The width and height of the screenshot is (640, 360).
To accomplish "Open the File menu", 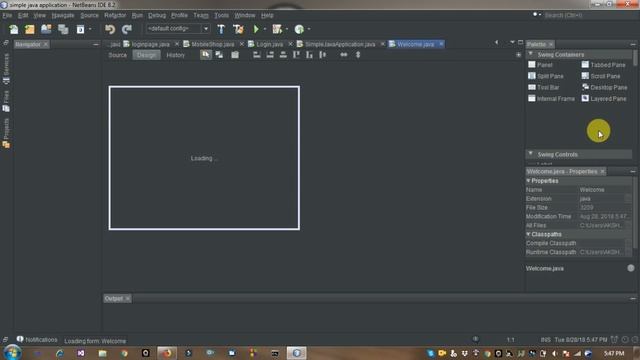I will tap(7, 15).
